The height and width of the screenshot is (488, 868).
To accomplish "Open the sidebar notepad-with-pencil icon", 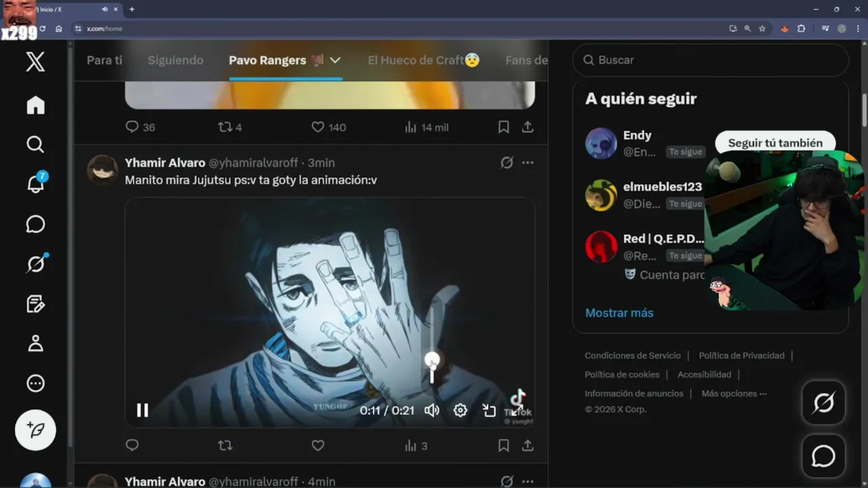I will tap(35, 304).
